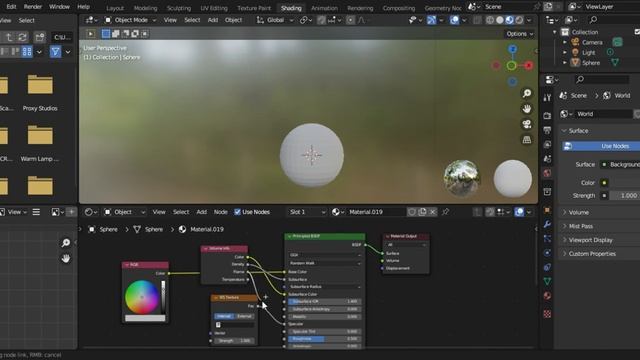
Task: Open the Window menu
Action: pos(59,7)
